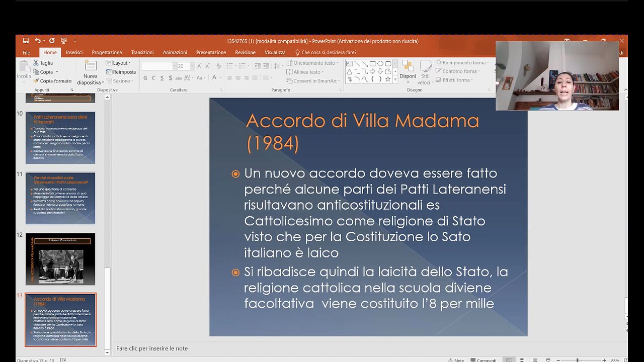644x362 pixels.
Task: Open the font size 20 dropdown
Action: (192, 66)
